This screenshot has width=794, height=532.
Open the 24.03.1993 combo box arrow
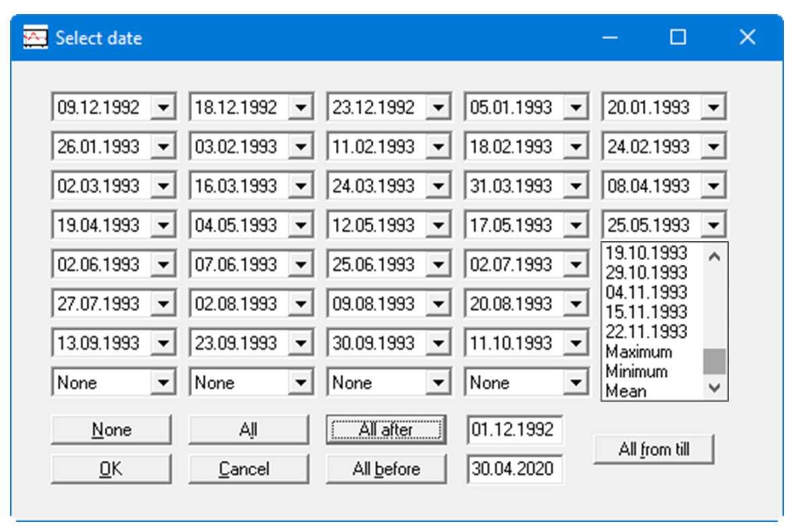click(x=438, y=186)
